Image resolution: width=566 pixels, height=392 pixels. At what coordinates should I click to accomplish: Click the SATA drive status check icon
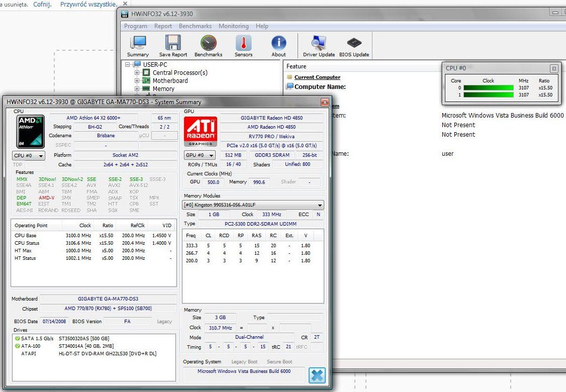tap(17, 339)
